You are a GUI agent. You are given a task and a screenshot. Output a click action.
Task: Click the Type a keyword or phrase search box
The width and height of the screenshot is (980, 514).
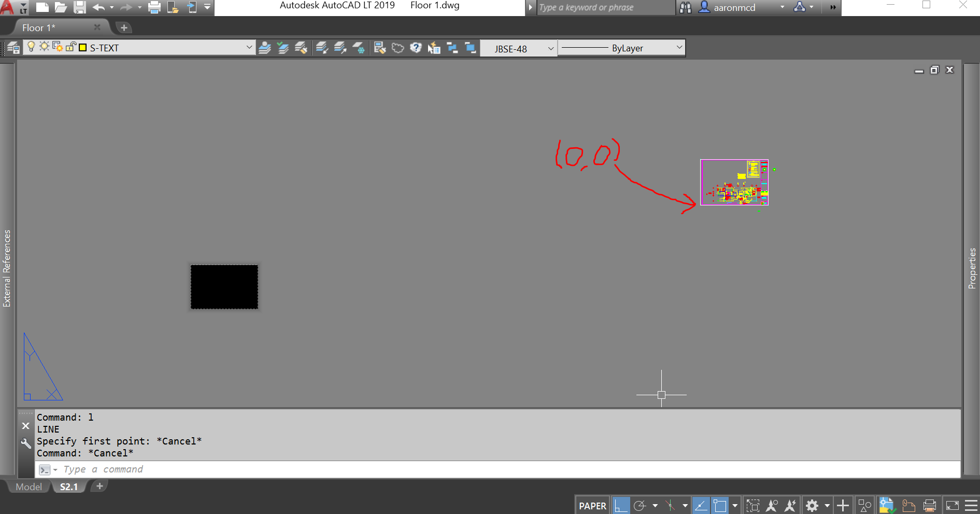[x=605, y=7]
